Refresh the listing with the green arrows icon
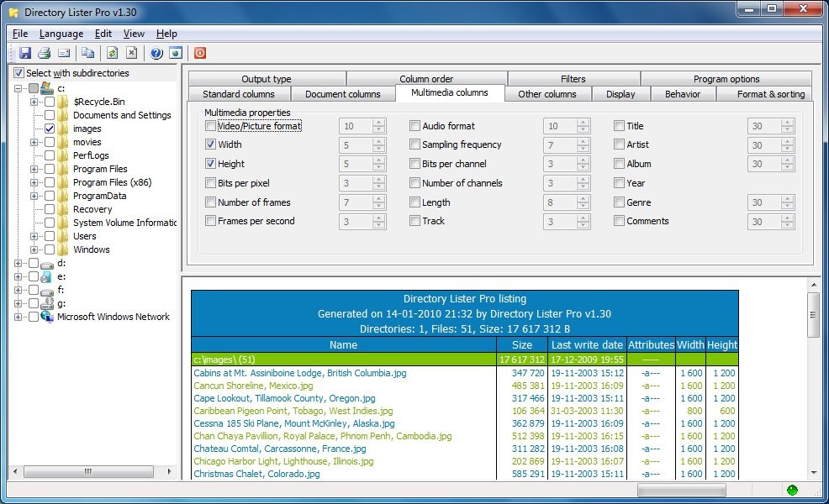This screenshot has width=829, height=504. click(112, 53)
